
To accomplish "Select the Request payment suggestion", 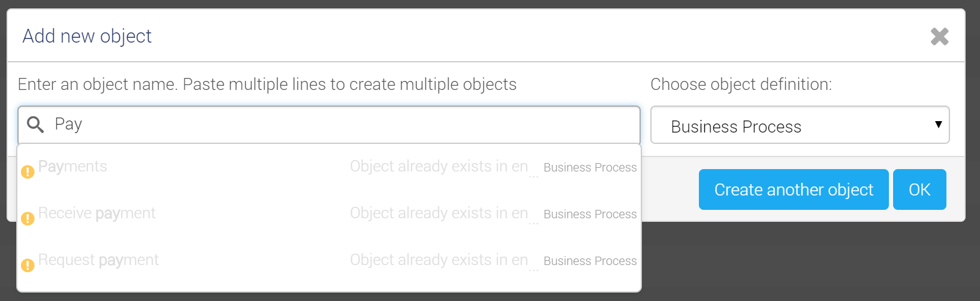I will 329,261.
